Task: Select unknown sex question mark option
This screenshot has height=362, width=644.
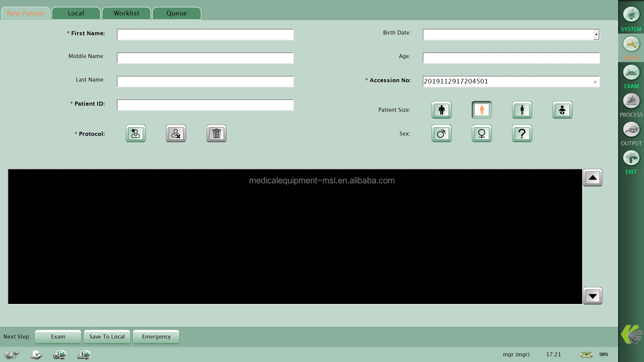Action: [x=522, y=134]
